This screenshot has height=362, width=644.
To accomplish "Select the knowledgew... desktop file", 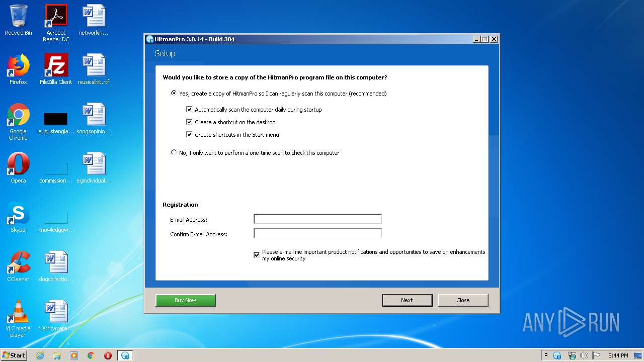I will tap(56, 221).
